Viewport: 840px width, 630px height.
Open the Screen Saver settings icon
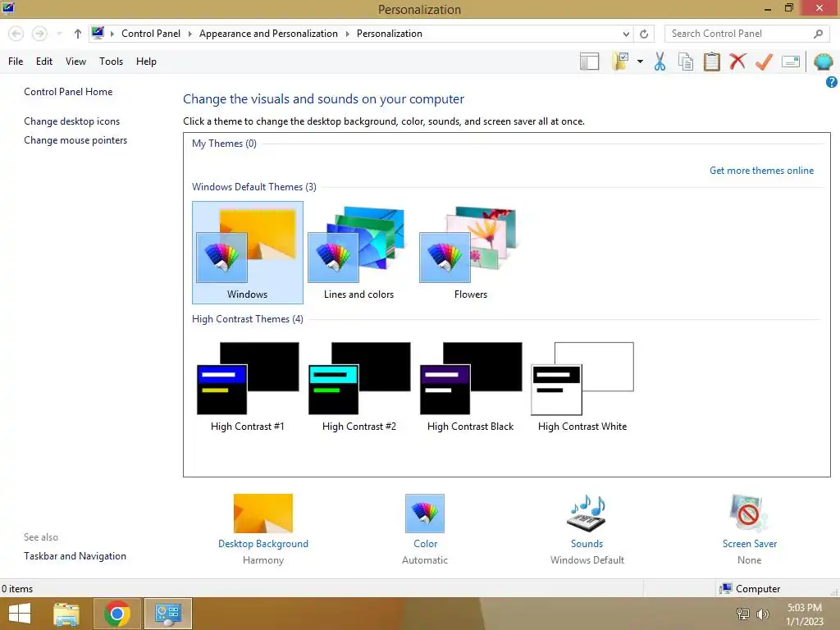click(749, 514)
